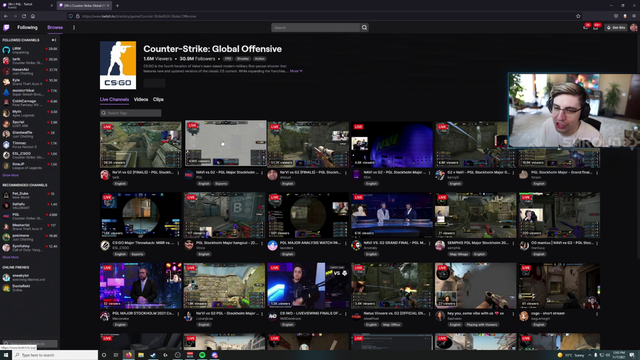Click the FPS tag
This screenshot has height=360, width=640.
(x=228, y=59)
